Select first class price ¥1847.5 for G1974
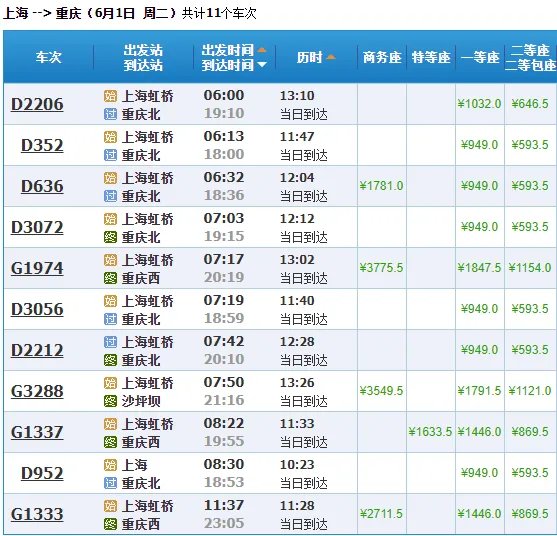This screenshot has width=557, height=536. click(479, 268)
